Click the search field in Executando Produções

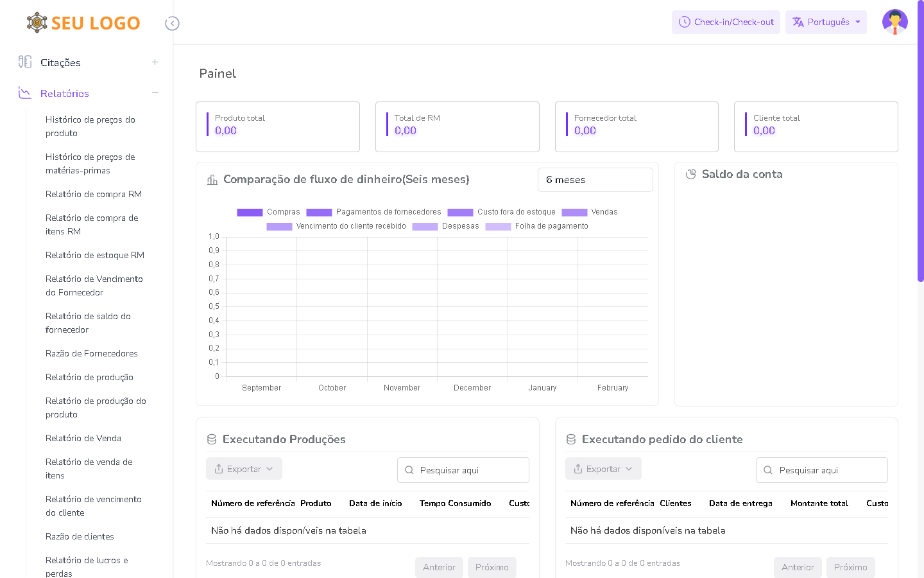point(463,470)
